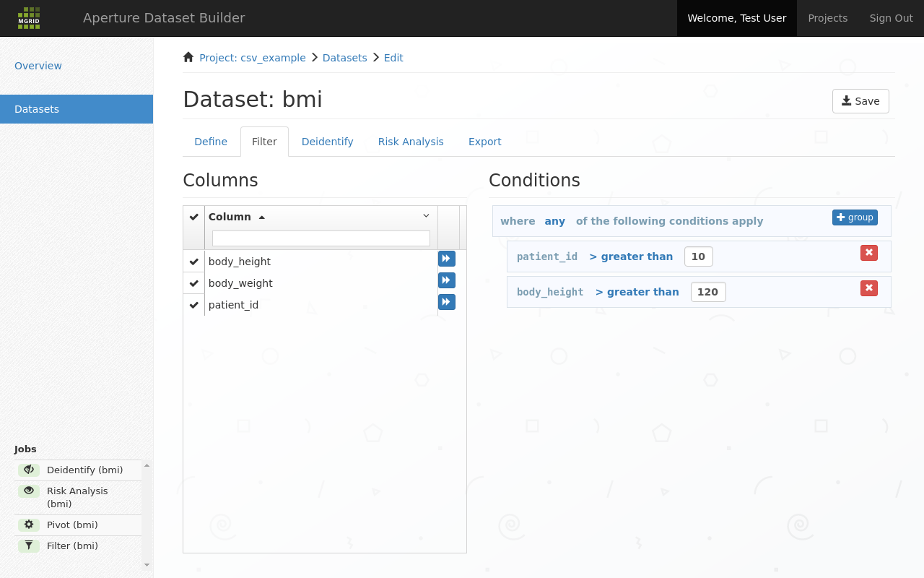The width and height of the screenshot is (924, 578).
Task: Remove the body_height condition
Action: pos(869,288)
